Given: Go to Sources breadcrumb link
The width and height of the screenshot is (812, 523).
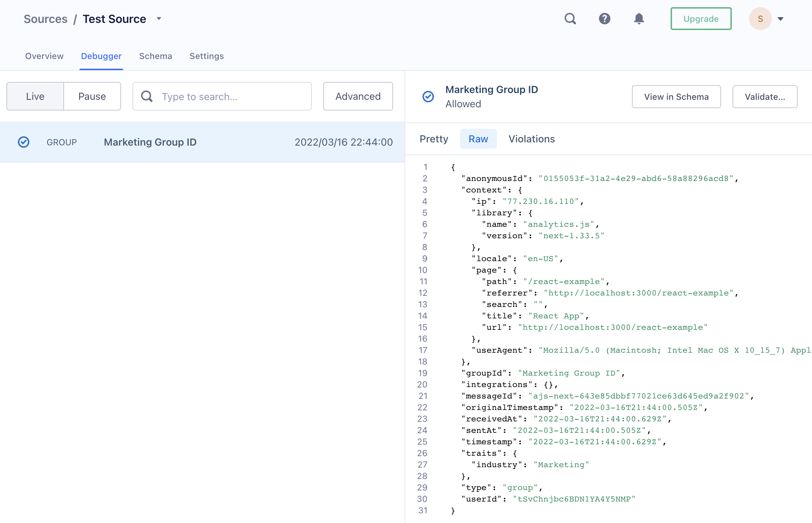Looking at the screenshot, I should pyautogui.click(x=45, y=19).
